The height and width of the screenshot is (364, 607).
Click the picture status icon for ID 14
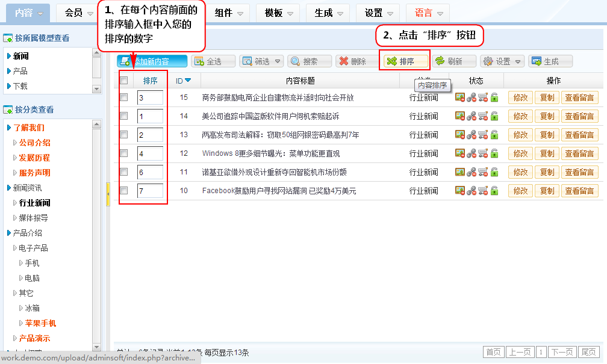click(459, 116)
